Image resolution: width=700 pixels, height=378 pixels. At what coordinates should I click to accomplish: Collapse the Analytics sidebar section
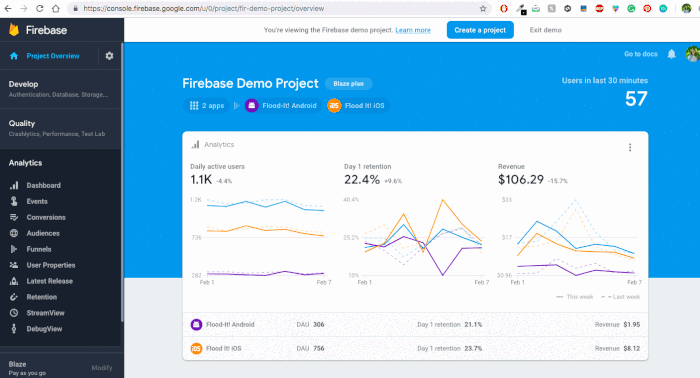tap(25, 163)
